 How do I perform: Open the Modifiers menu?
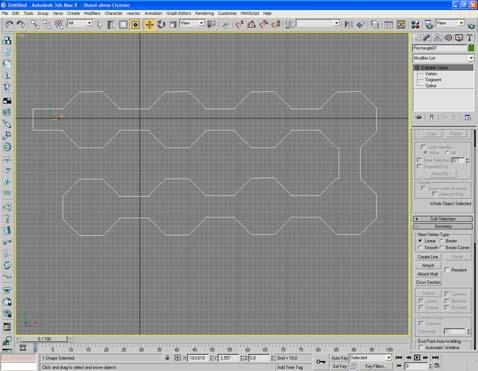[92, 13]
